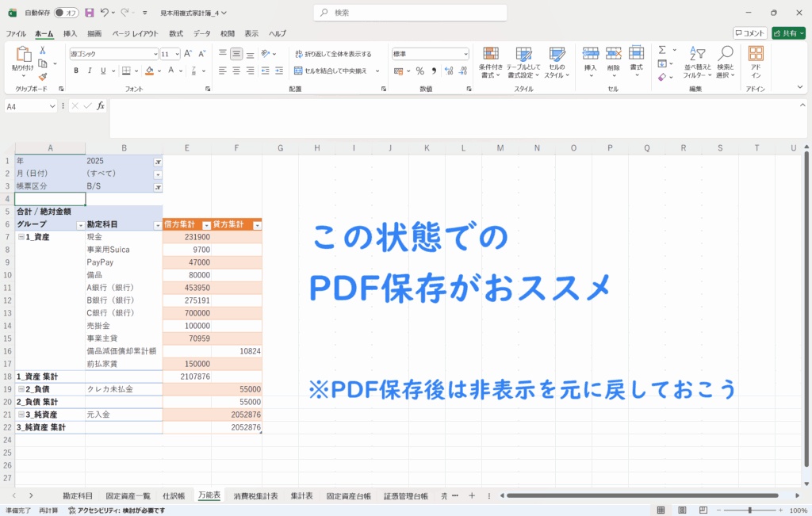Click the コメント button
This screenshot has height=516, width=812.
[x=750, y=33]
